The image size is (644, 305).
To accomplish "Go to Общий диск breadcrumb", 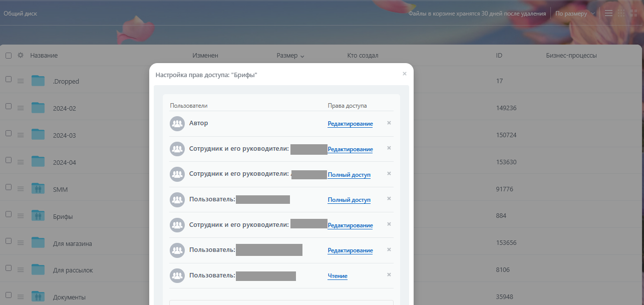I will click(x=21, y=14).
